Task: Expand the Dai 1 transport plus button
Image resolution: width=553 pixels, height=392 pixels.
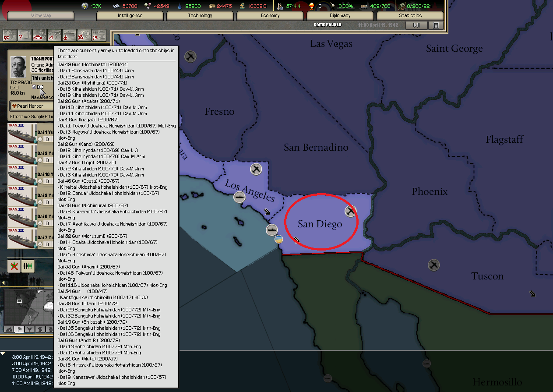Action: click(40, 139)
